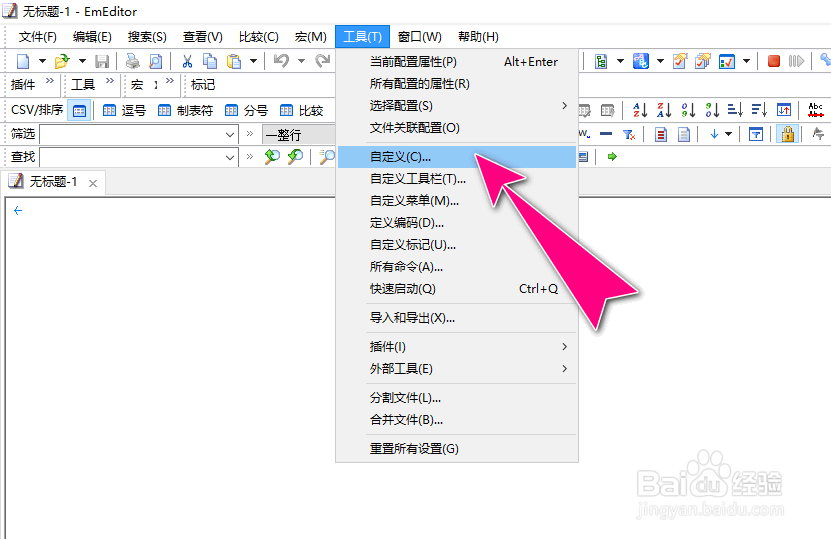Screen dimensions: 831x539
Task: Toggle the CSV normal mode icon
Action: pos(79,111)
